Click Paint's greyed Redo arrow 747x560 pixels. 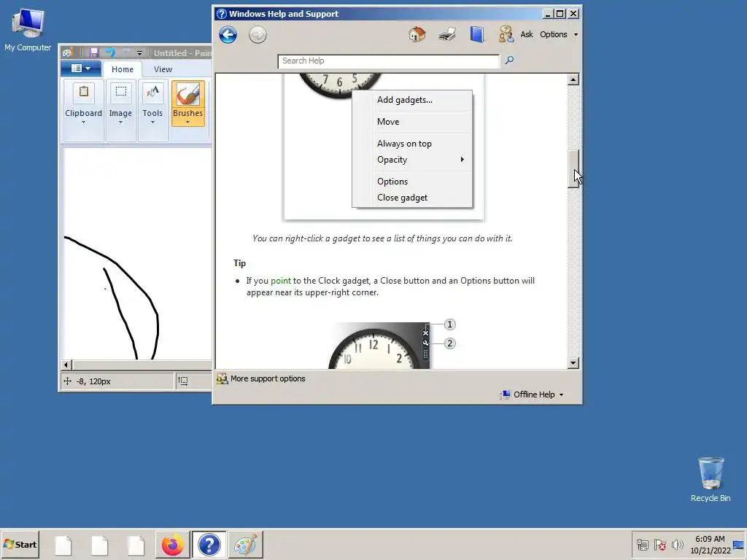125,52
